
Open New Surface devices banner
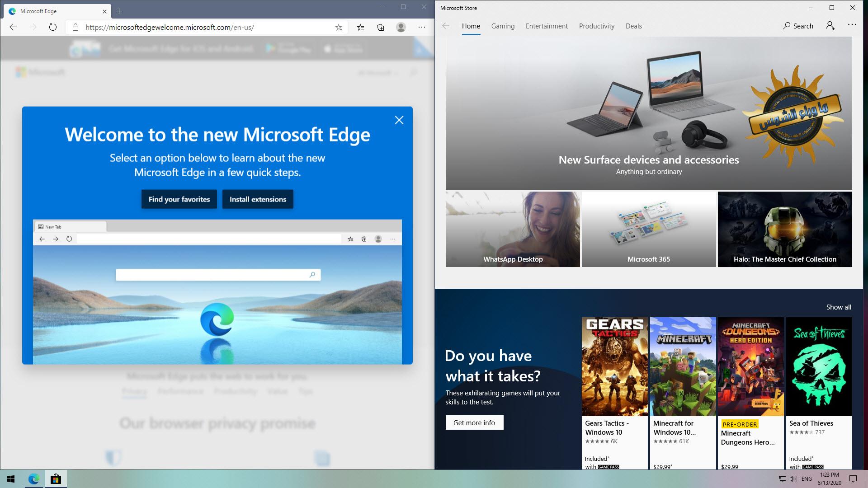click(x=649, y=113)
